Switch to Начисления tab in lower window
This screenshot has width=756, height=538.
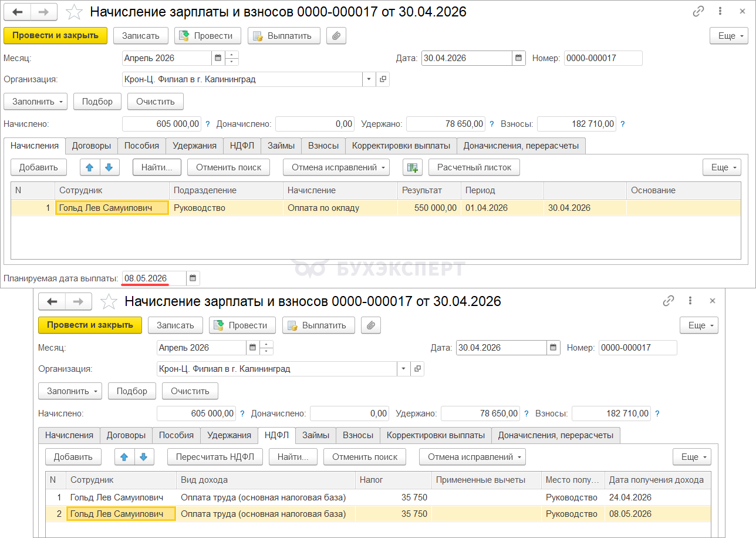pos(69,435)
